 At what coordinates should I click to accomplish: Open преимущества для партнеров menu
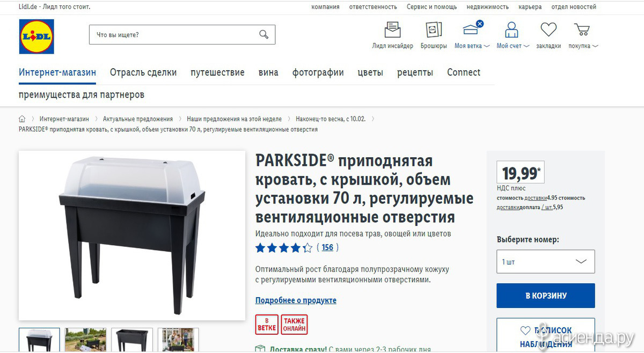point(82,95)
